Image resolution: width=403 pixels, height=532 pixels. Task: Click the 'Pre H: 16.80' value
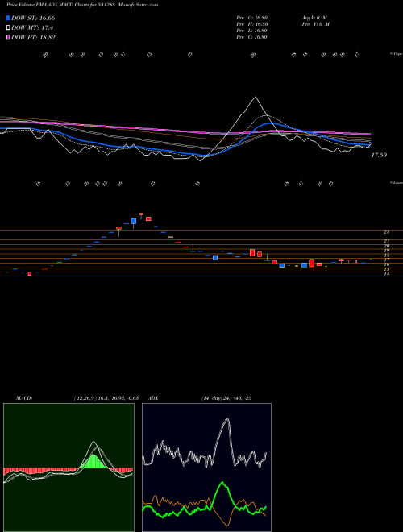click(252, 24)
